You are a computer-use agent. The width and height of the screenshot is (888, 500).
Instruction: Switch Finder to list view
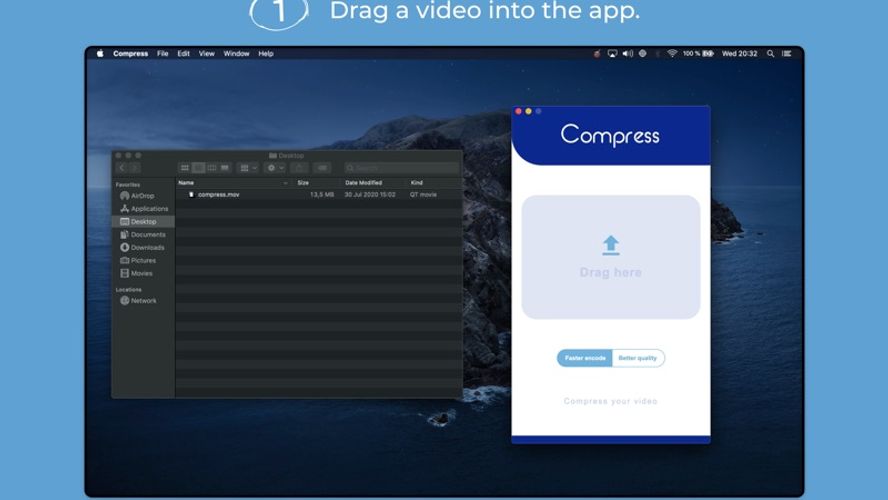coord(198,168)
